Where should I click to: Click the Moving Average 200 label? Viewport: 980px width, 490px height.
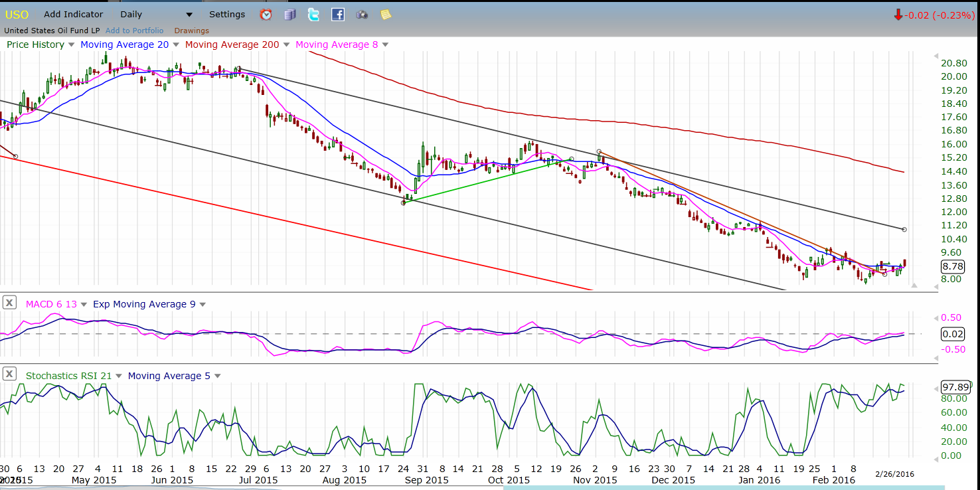click(232, 44)
